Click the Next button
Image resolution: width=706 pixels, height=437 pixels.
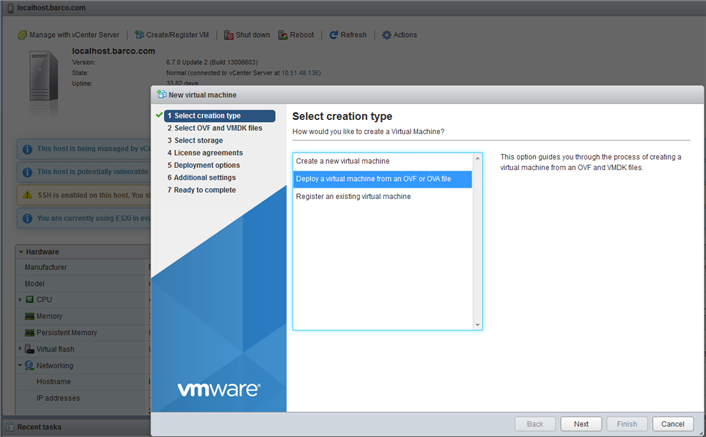(x=581, y=424)
